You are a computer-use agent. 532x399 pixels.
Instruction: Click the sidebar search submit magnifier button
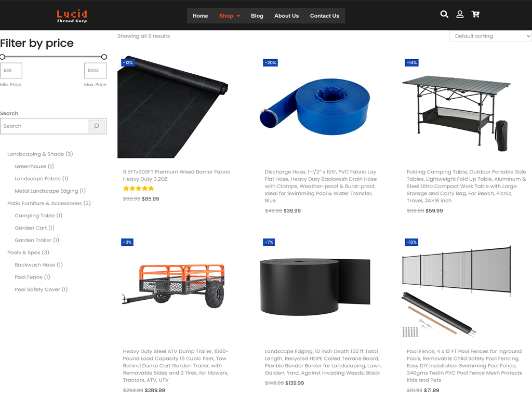coord(96,126)
